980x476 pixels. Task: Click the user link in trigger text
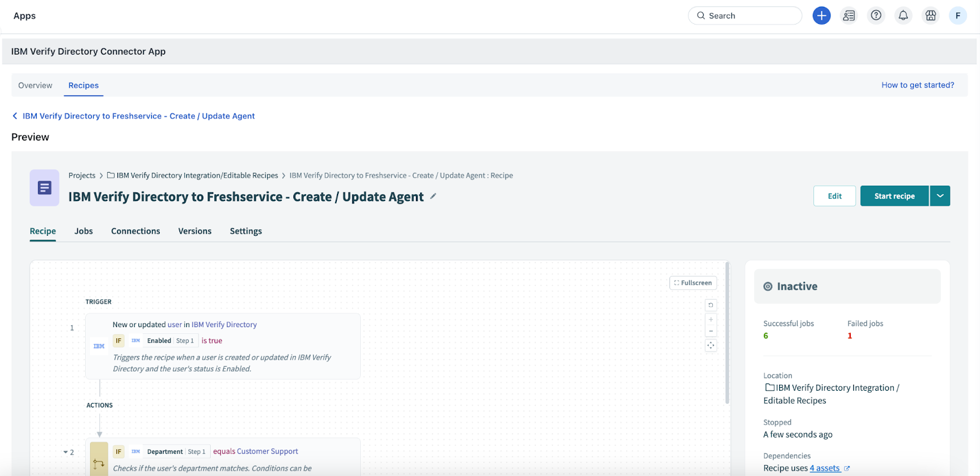(x=175, y=325)
